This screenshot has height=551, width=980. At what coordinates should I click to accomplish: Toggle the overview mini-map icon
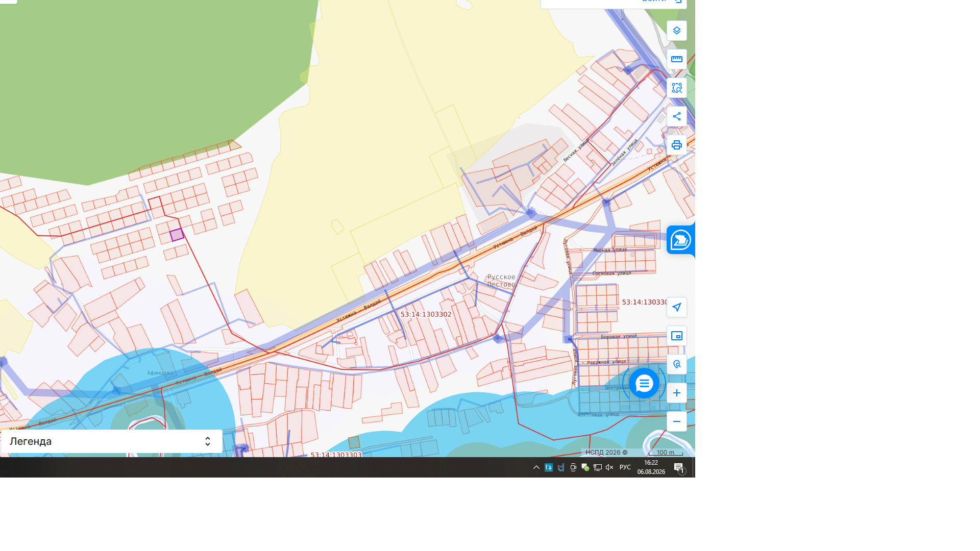676,336
